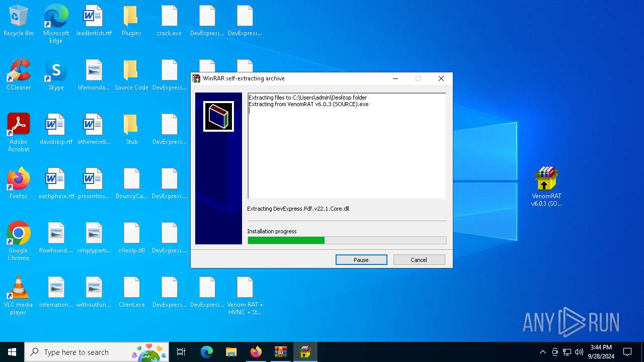Open the WinRAR books icon in taskbar
The height and width of the screenshot is (362, 644).
pos(280,352)
